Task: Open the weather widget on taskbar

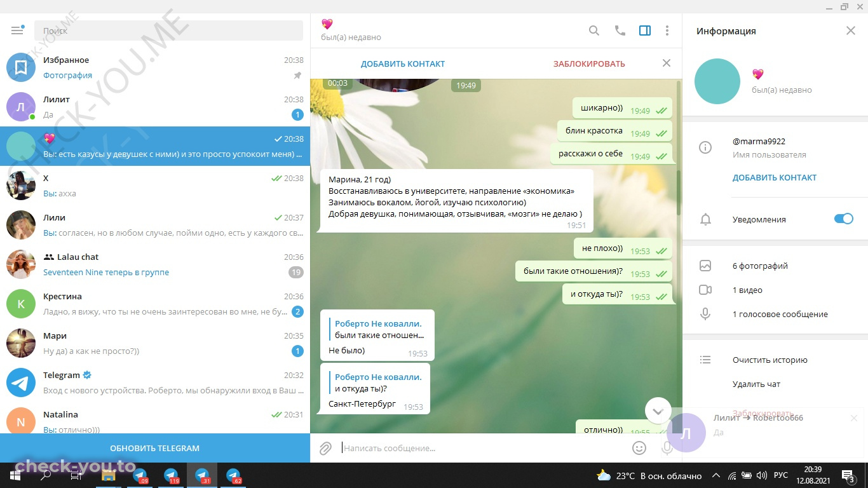Action: coord(649,475)
